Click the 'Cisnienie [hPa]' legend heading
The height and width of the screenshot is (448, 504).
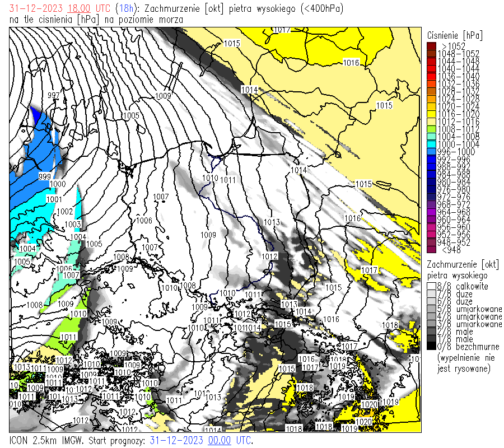point(455,35)
